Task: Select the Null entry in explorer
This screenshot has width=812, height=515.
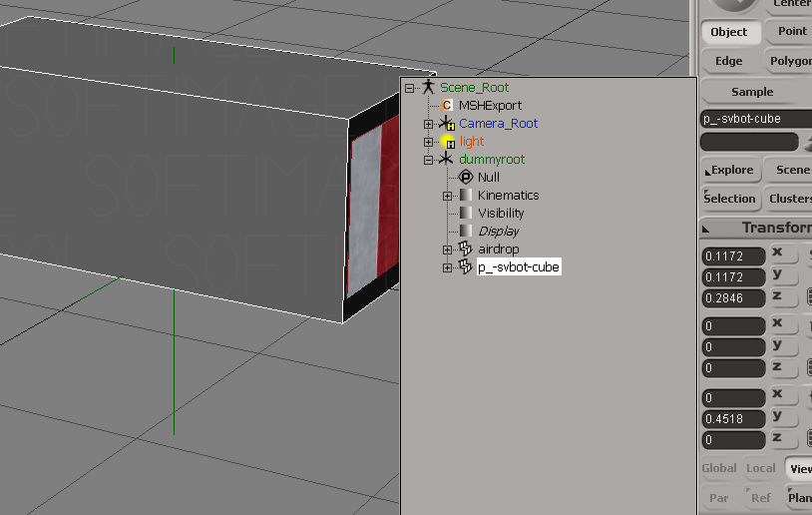Action: click(x=489, y=178)
